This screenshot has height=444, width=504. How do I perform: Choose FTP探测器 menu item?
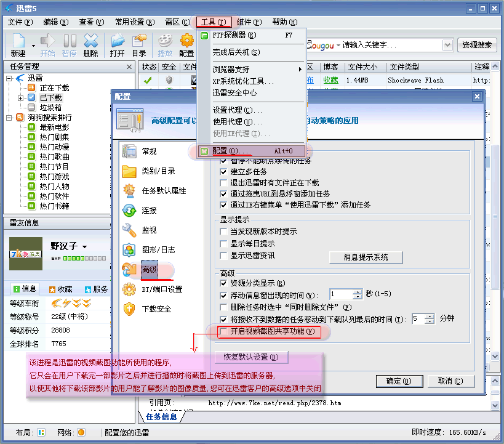[x=252, y=35]
